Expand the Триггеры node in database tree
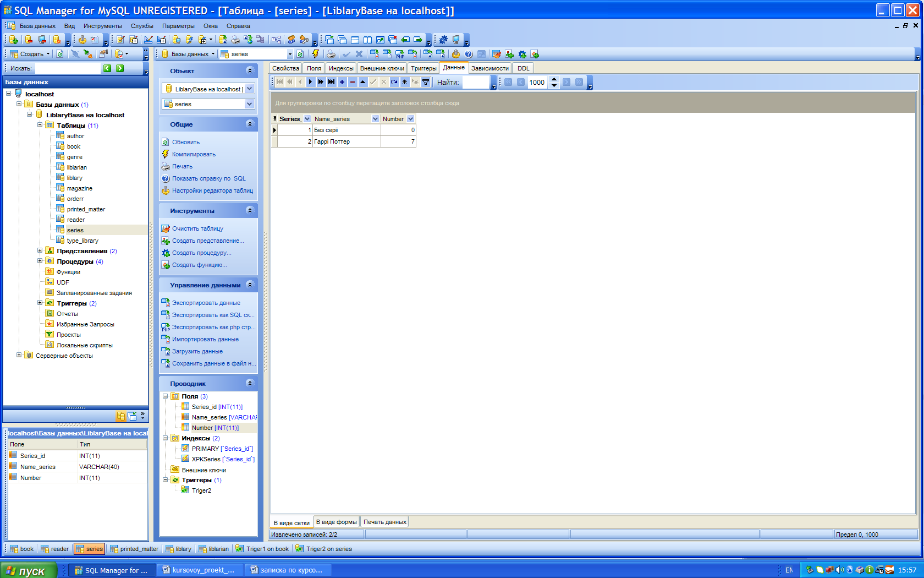Image resolution: width=924 pixels, height=578 pixels. coord(40,303)
